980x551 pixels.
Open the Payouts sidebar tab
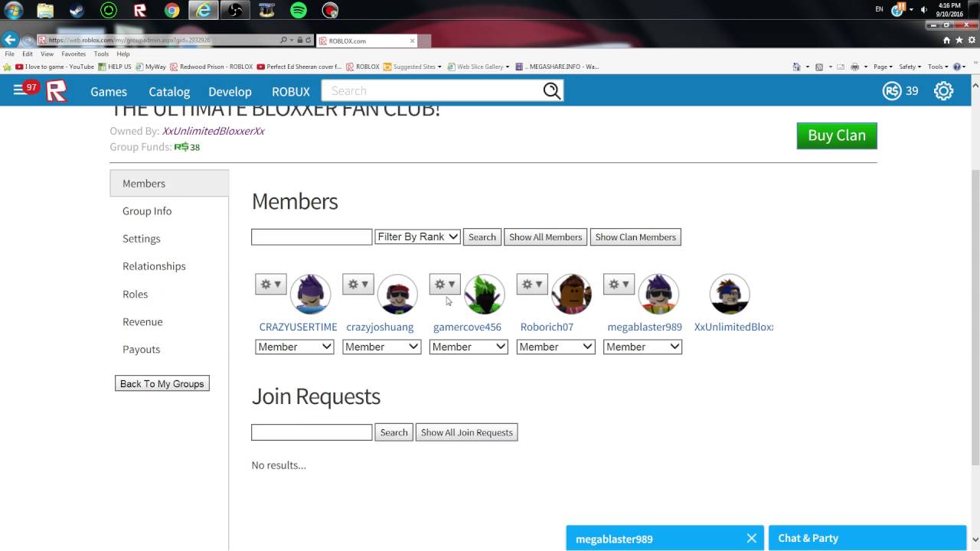[142, 349]
